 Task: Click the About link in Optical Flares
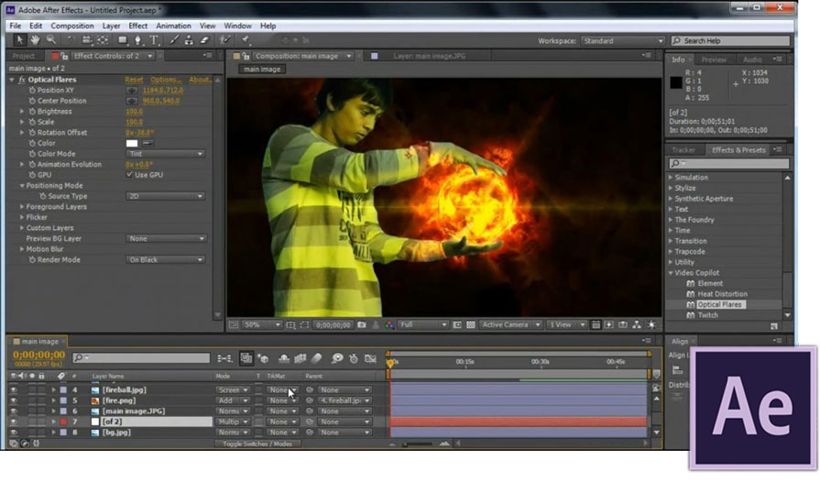pyautogui.click(x=201, y=80)
